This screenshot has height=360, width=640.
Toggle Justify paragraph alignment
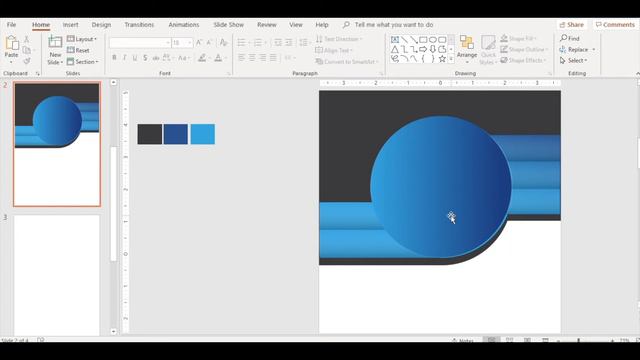273,58
